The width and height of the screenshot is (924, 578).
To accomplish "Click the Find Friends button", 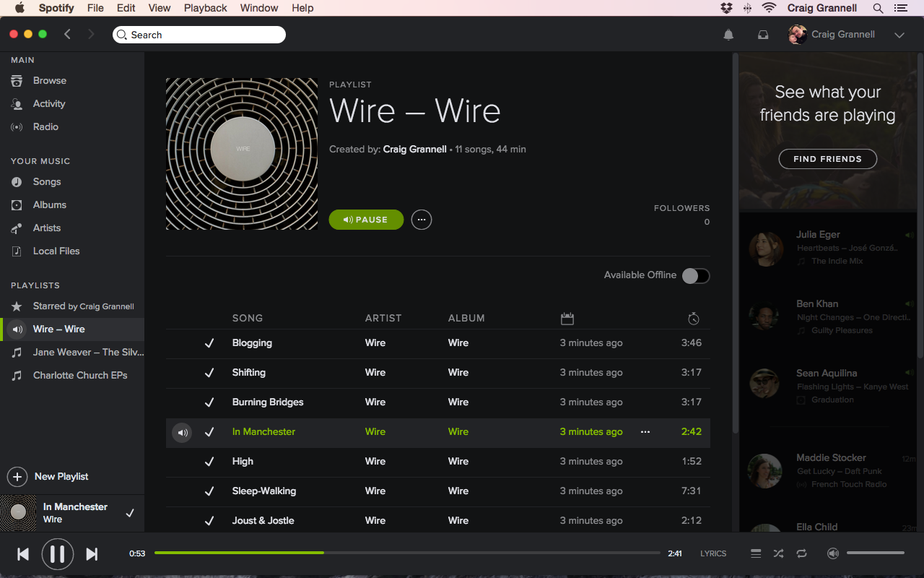I will (827, 159).
